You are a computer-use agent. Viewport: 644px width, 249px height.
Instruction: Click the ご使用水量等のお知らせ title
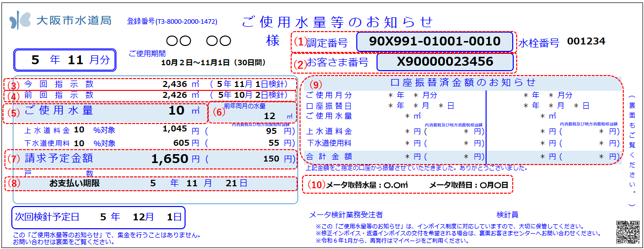[x=338, y=21]
